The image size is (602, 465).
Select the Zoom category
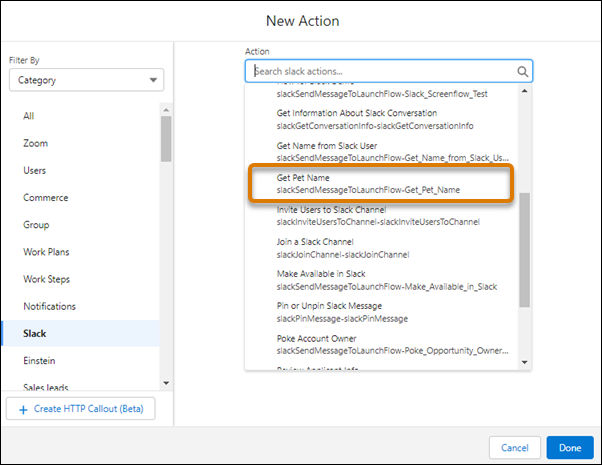pos(80,143)
